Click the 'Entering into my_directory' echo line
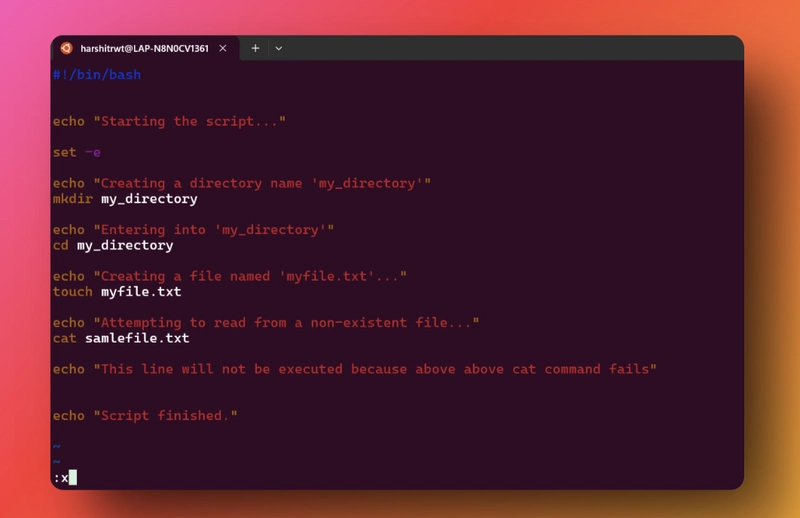The width and height of the screenshot is (800, 518). point(193,230)
